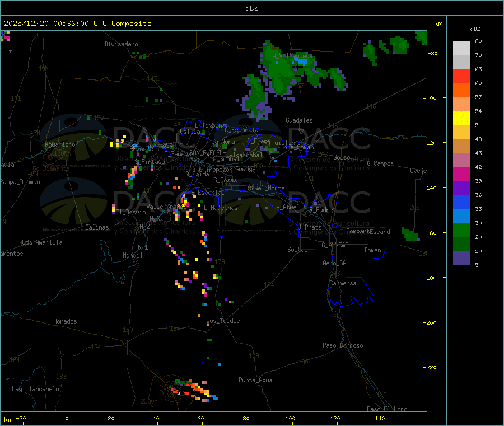The height and width of the screenshot is (426, 504).
Task: Select the 'G_ALVEAR' label
Action: tap(335, 245)
